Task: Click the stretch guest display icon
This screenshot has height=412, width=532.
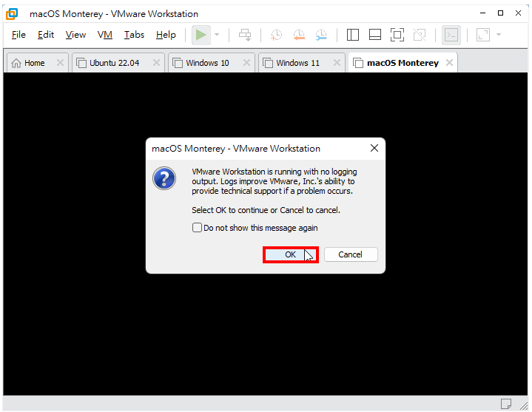Action: [483, 35]
